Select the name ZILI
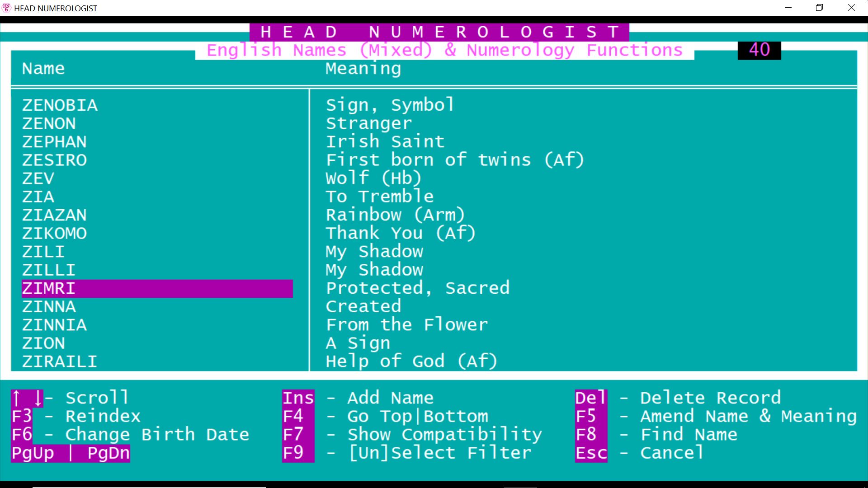 click(43, 252)
